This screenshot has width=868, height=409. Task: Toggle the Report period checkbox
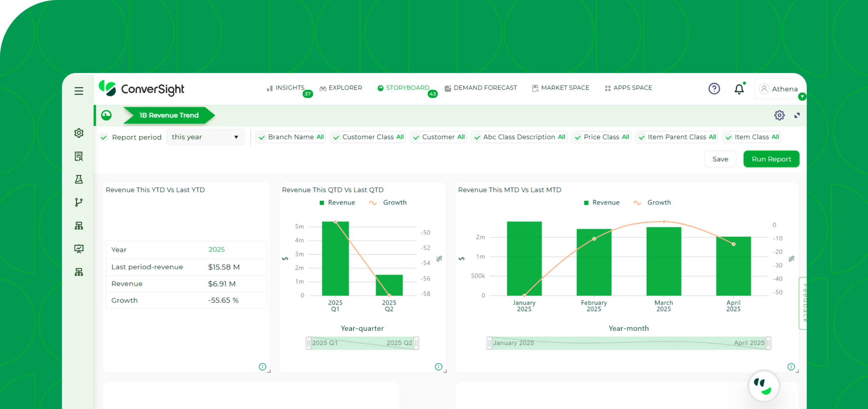[x=104, y=137]
